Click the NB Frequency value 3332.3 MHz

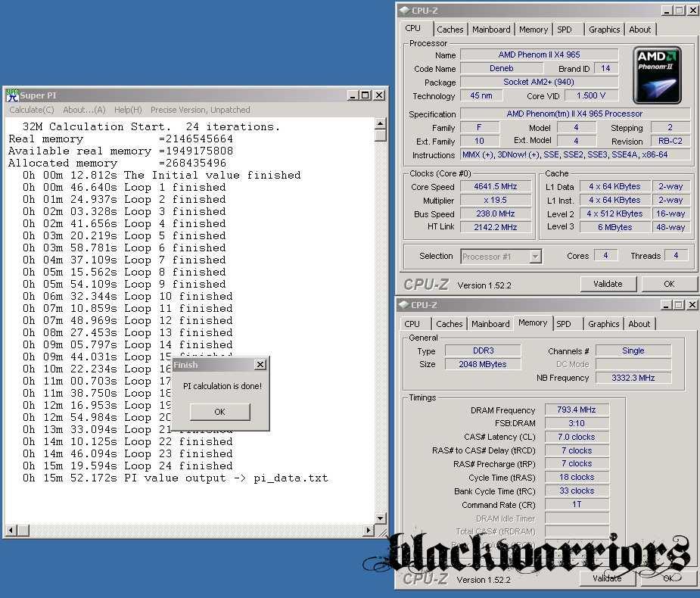point(633,378)
